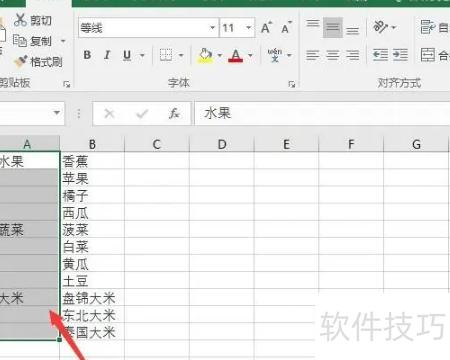Screen dimensions: 450x360
Task: Click the wrap text icon
Action: pyautogui.click(x=428, y=27)
